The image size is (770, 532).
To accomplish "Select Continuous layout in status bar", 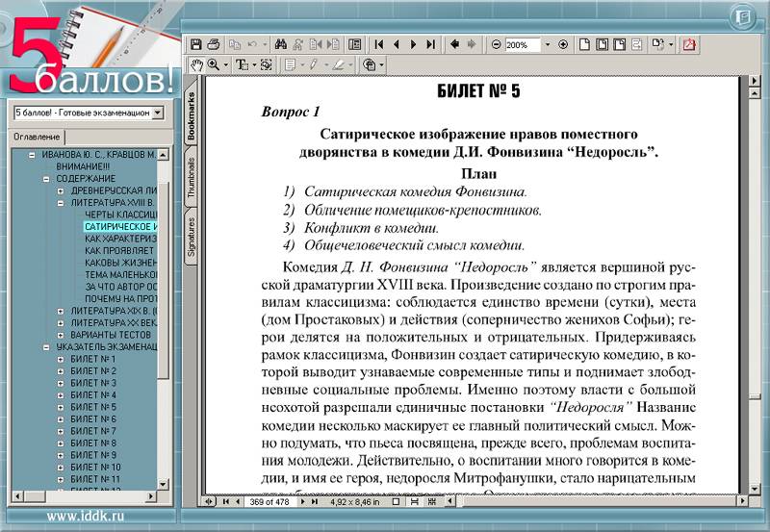I will (415, 502).
